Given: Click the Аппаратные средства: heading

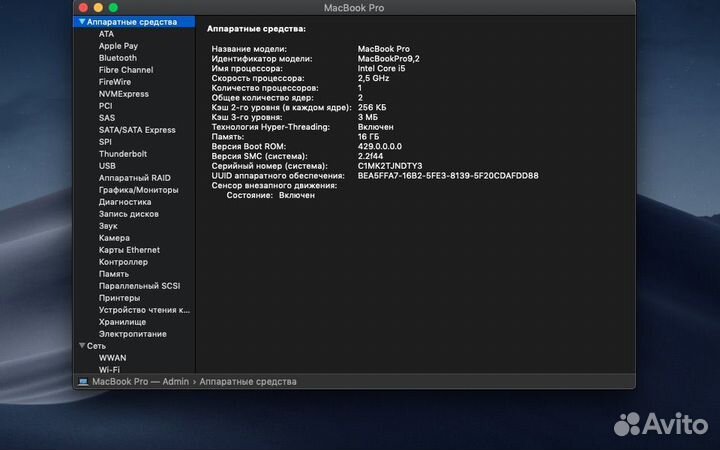Looking at the screenshot, I should (256, 28).
